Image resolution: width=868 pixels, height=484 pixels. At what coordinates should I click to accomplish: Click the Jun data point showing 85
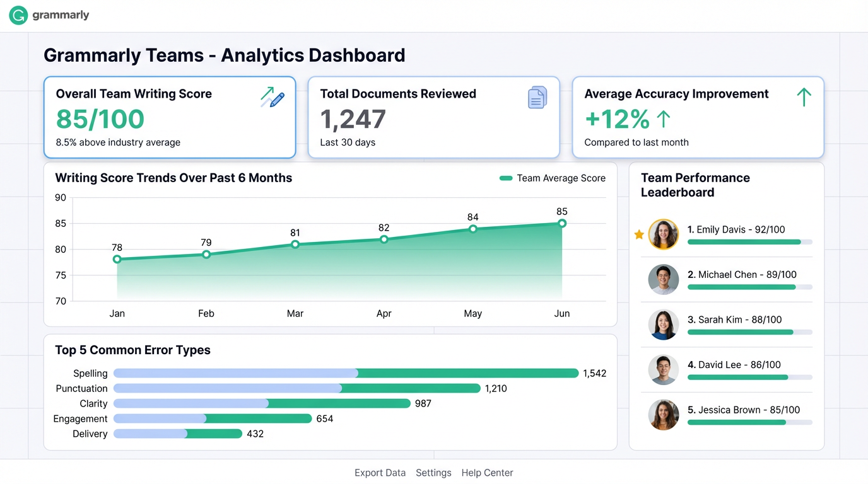pyautogui.click(x=561, y=223)
